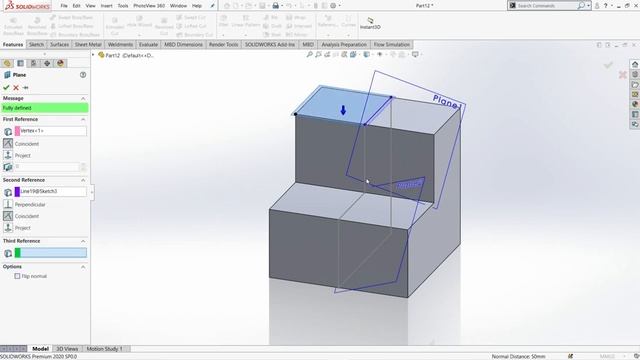Open the Search Commands dropdown arrow
This screenshot has width=640, height=360.
[x=588, y=6]
